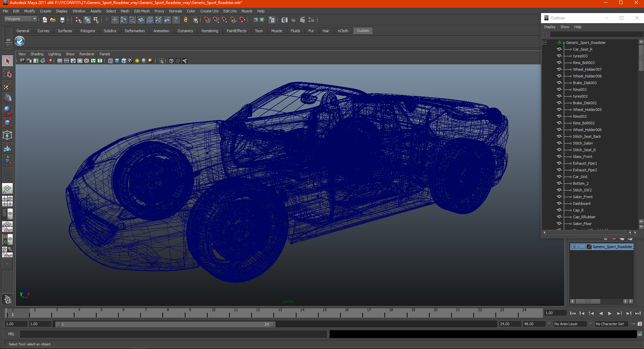Open the Edit Mesh menu
Screen dimensions: 644x349
pos(142,11)
